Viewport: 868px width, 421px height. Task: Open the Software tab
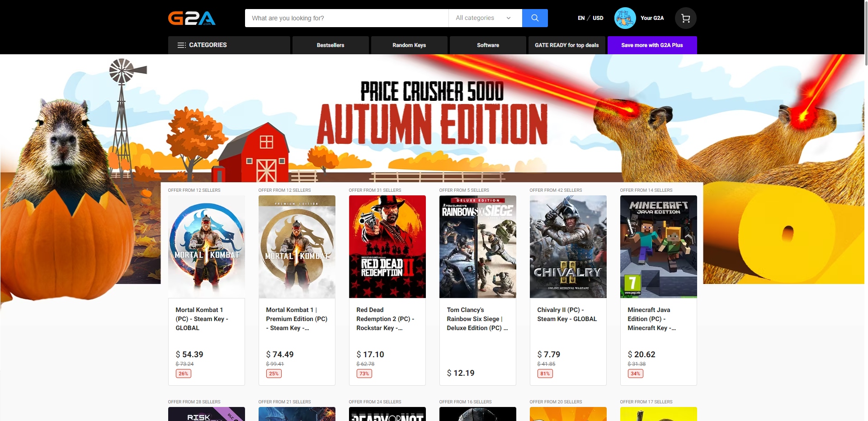[x=488, y=45]
